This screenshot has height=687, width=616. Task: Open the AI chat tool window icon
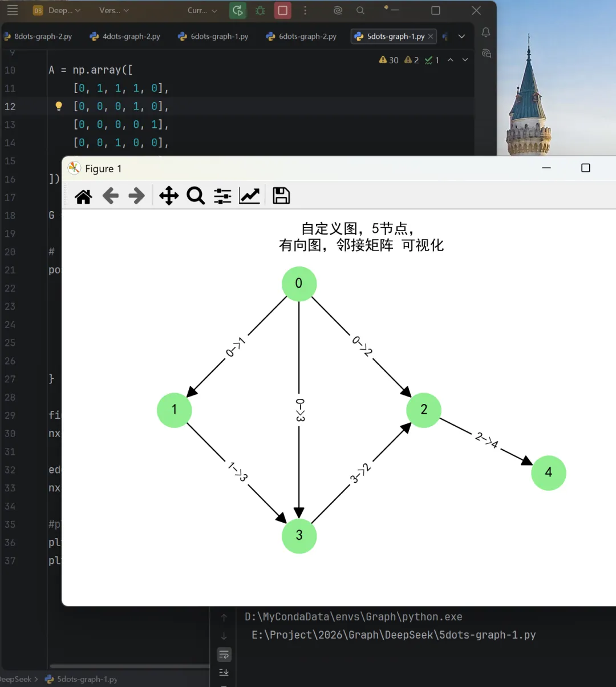pyautogui.click(x=486, y=53)
